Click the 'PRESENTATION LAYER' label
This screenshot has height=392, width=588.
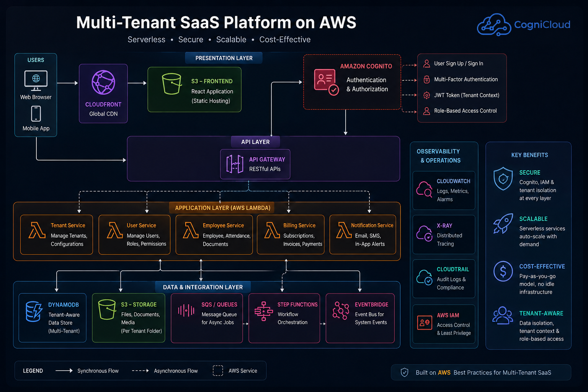coord(224,58)
